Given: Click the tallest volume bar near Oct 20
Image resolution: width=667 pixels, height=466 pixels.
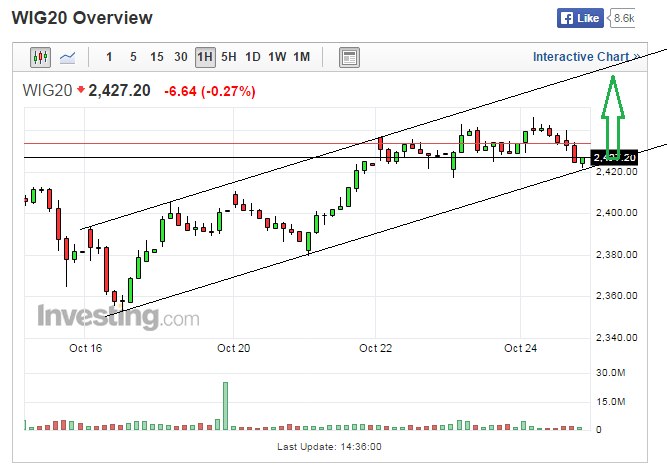Looking at the screenshot, I should (x=226, y=405).
